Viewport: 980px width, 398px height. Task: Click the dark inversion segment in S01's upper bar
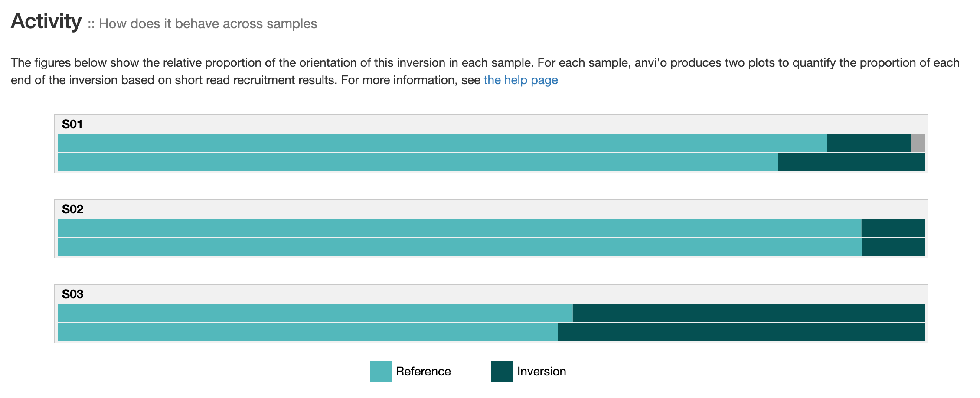coord(869,143)
